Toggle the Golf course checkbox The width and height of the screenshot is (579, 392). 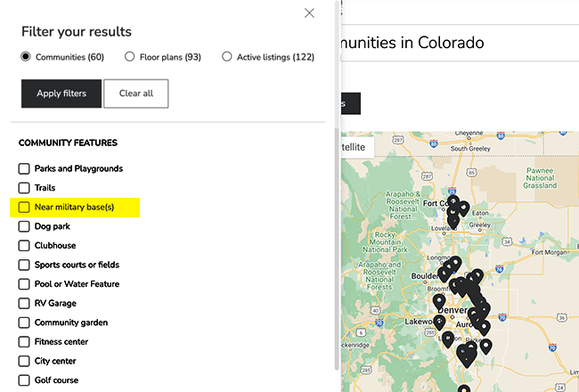tap(24, 380)
